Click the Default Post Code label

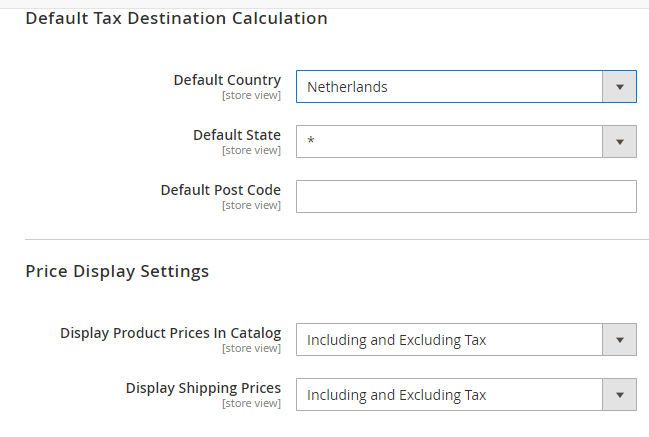pyautogui.click(x=220, y=190)
